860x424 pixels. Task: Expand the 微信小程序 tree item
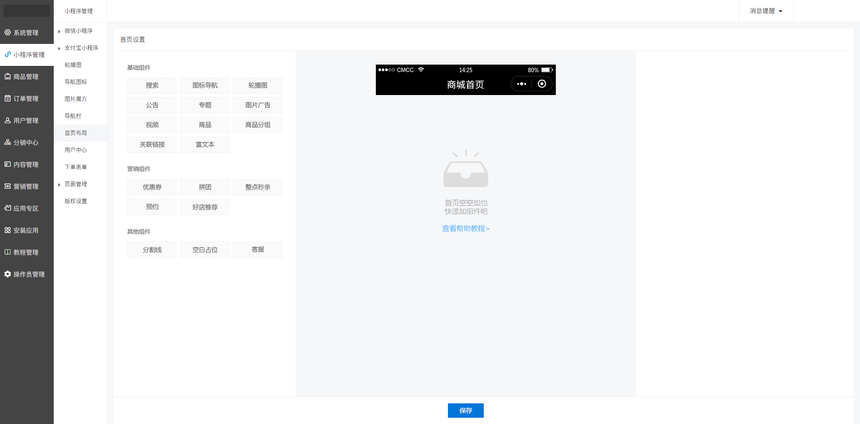pyautogui.click(x=59, y=31)
